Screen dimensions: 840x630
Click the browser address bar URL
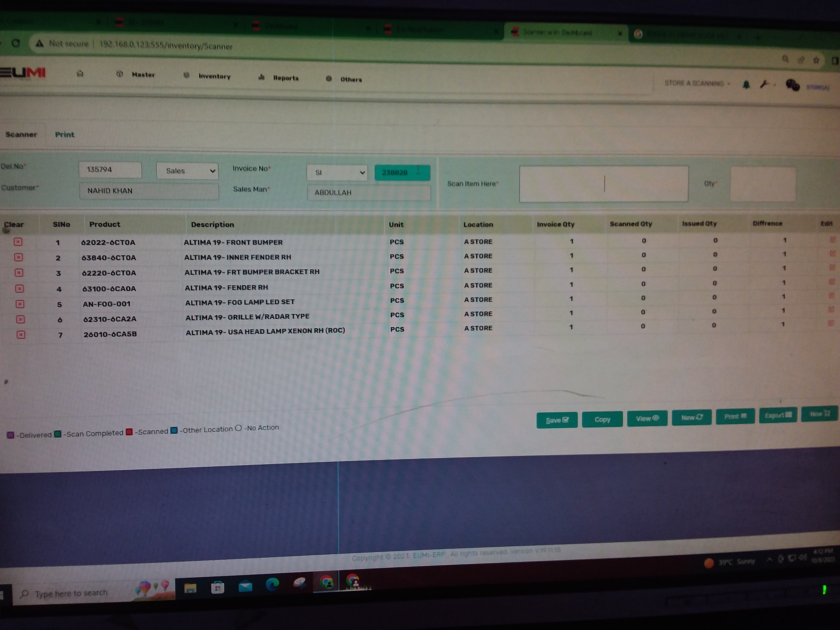click(x=165, y=46)
